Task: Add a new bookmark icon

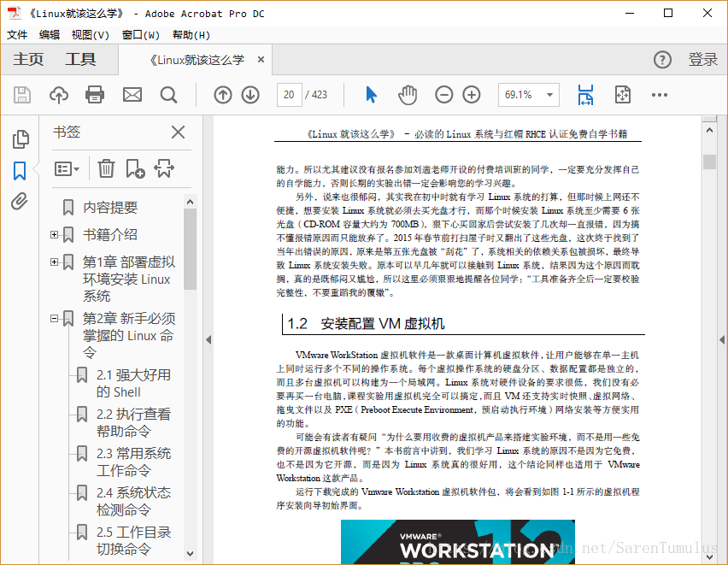Action: 135,168
